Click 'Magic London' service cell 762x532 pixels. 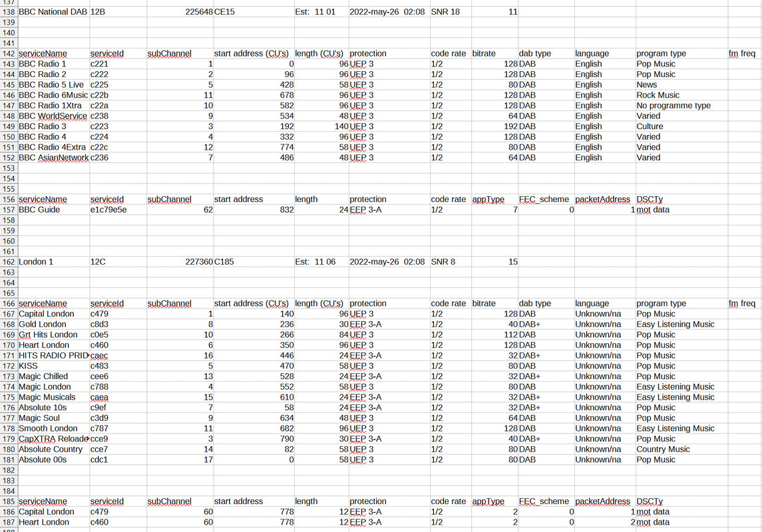point(53,387)
